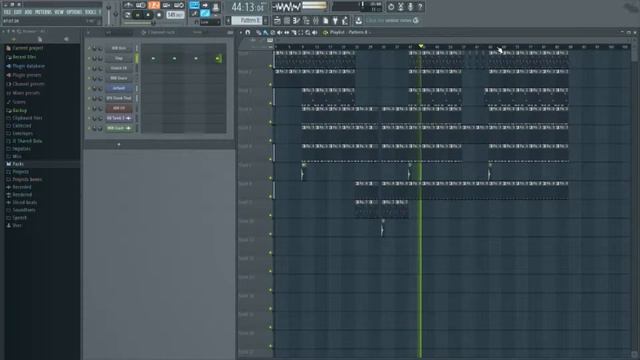Image resolution: width=640 pixels, height=360 pixels.
Task: Open the Playlist options menu arrow
Action: (240, 32)
